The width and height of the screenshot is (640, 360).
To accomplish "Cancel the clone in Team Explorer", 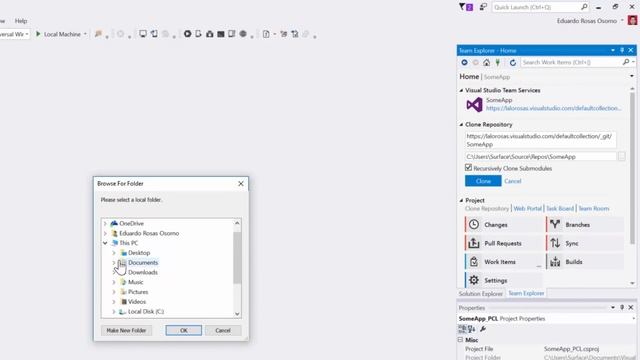I will tap(513, 181).
